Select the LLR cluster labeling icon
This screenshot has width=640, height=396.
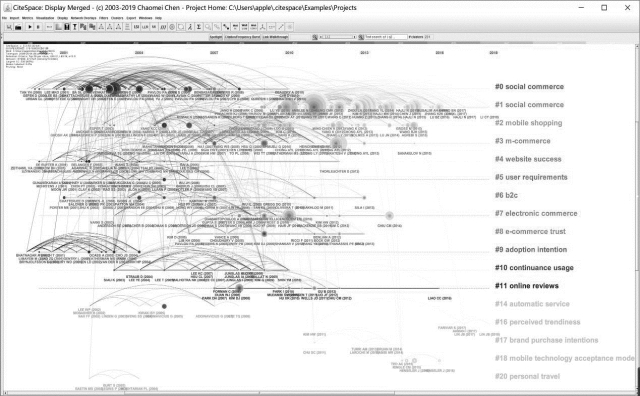(x=145, y=27)
